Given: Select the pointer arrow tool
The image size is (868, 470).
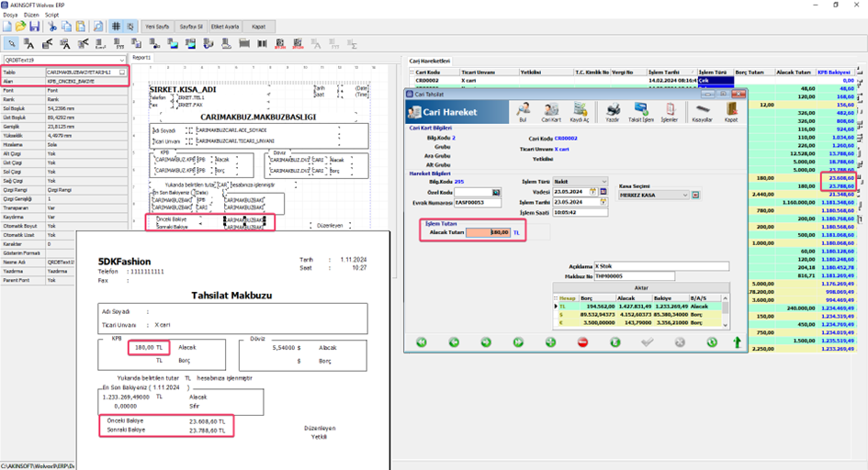Looking at the screenshot, I should click(x=11, y=44).
